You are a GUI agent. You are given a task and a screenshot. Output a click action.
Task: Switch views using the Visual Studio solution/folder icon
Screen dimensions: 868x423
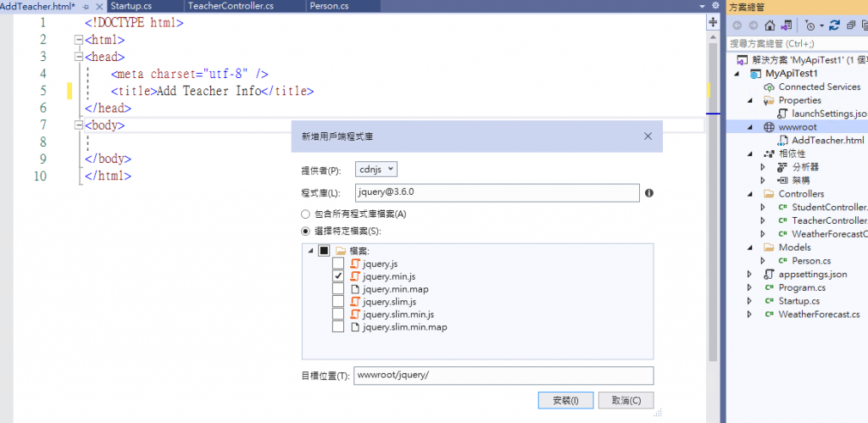coord(786,25)
